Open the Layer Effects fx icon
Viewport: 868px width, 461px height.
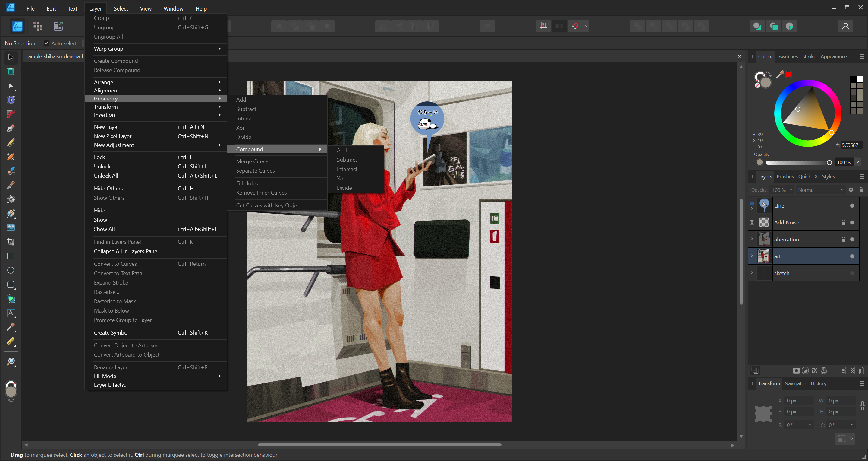tap(814, 370)
